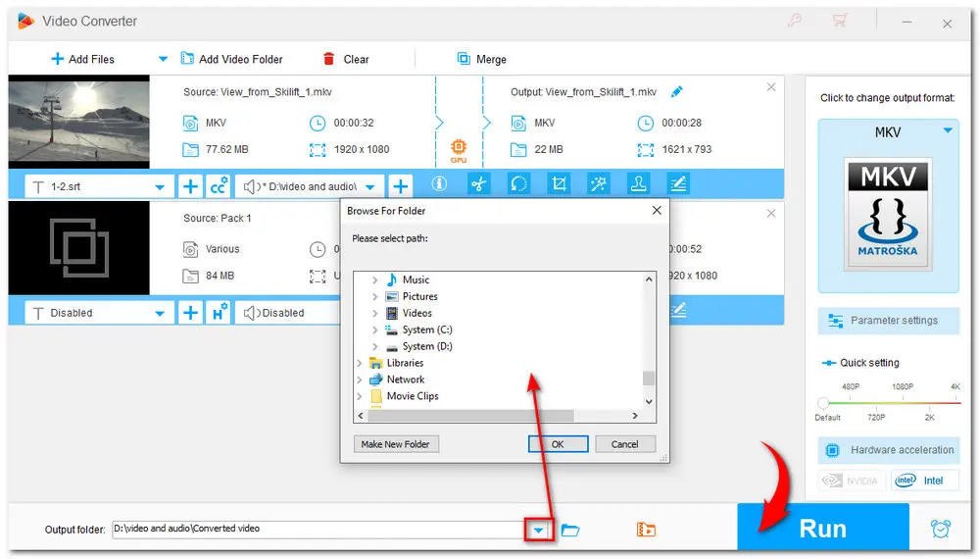980x559 pixels.
Task: Click the MKV Matroska format image
Action: [888, 214]
